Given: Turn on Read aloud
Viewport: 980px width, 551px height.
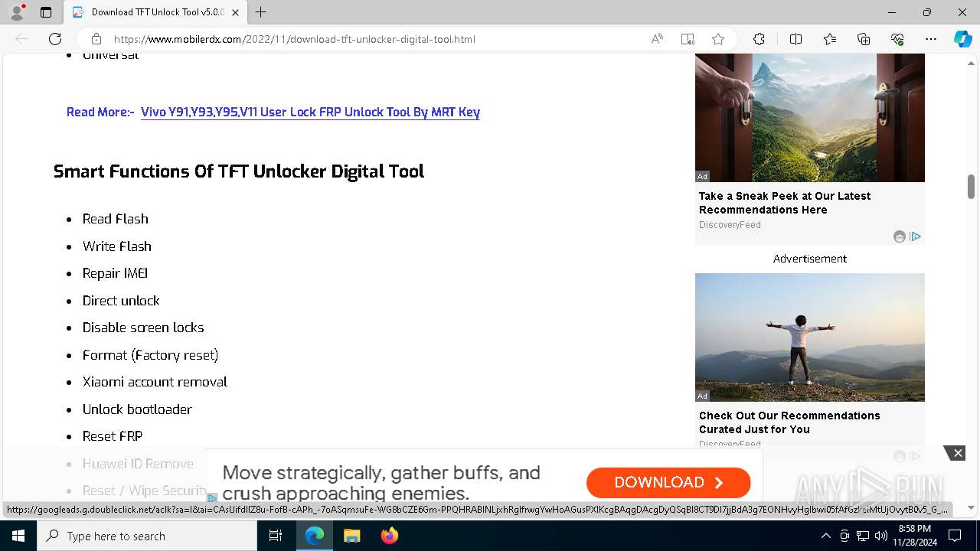Looking at the screenshot, I should pyautogui.click(x=657, y=39).
